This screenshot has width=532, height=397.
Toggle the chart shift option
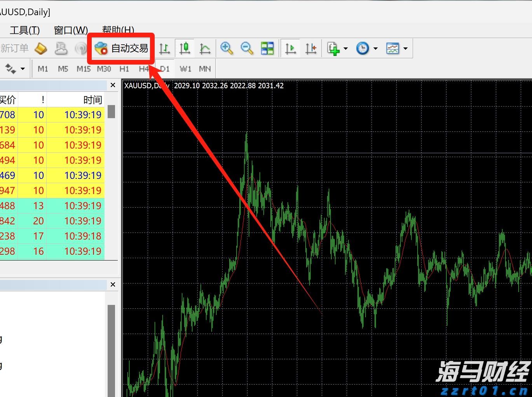[x=311, y=48]
